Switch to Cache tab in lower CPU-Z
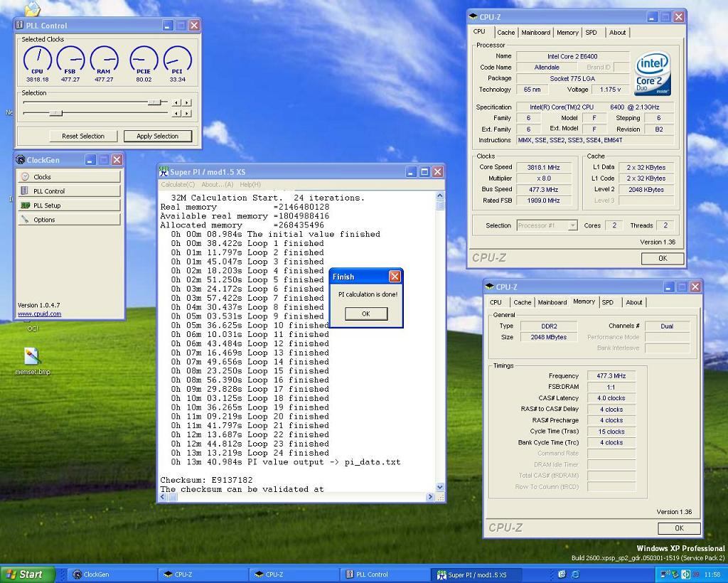Screen dimensions: 728x583 523,302
